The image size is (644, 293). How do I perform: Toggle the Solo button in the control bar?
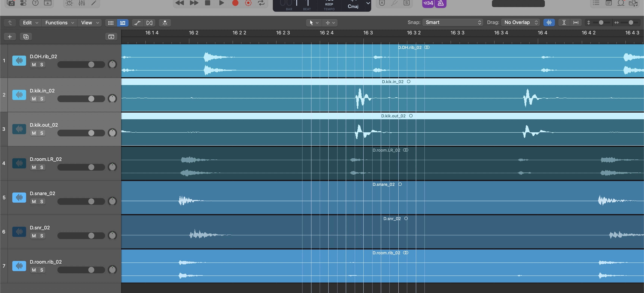click(407, 3)
